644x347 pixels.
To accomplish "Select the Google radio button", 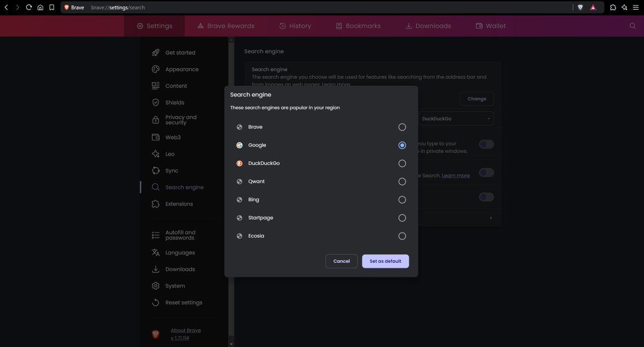I will (x=402, y=145).
